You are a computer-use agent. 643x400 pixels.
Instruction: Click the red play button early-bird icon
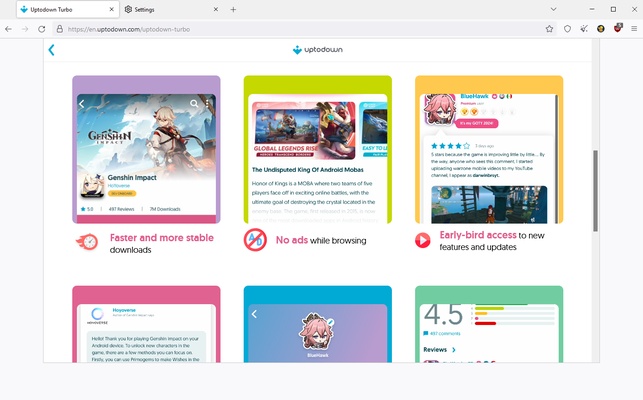[422, 240]
